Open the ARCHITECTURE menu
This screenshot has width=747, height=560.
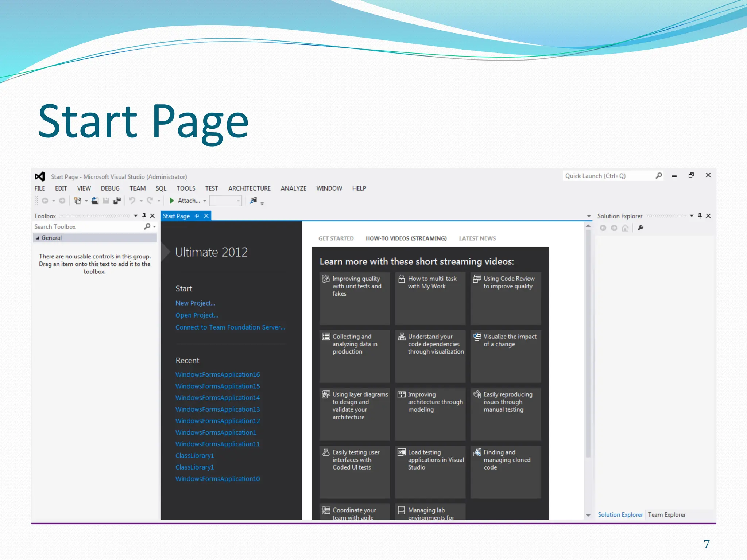(249, 188)
